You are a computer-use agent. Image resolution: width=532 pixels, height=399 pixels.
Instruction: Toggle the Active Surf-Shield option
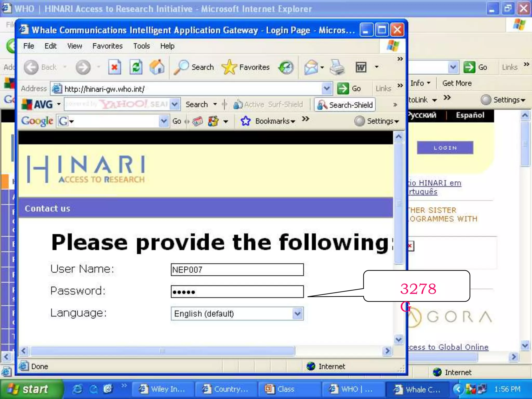pos(269,105)
